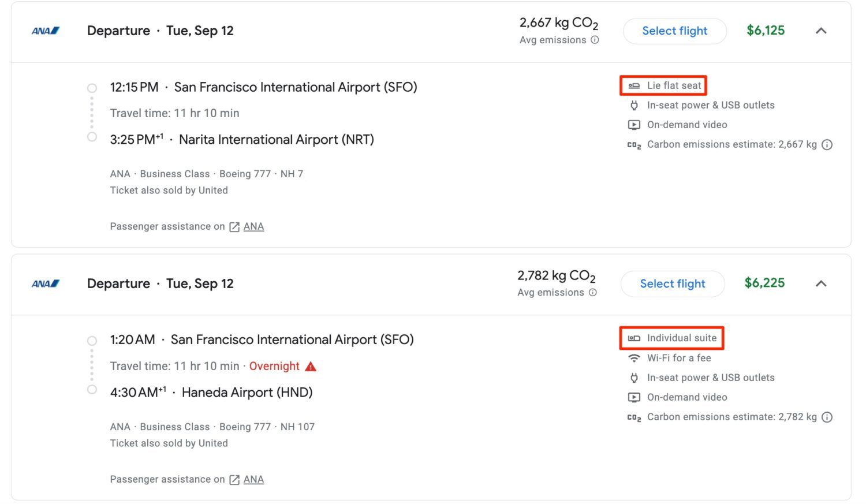
Task: Click the On-demand video icon on first flight
Action: (x=634, y=125)
